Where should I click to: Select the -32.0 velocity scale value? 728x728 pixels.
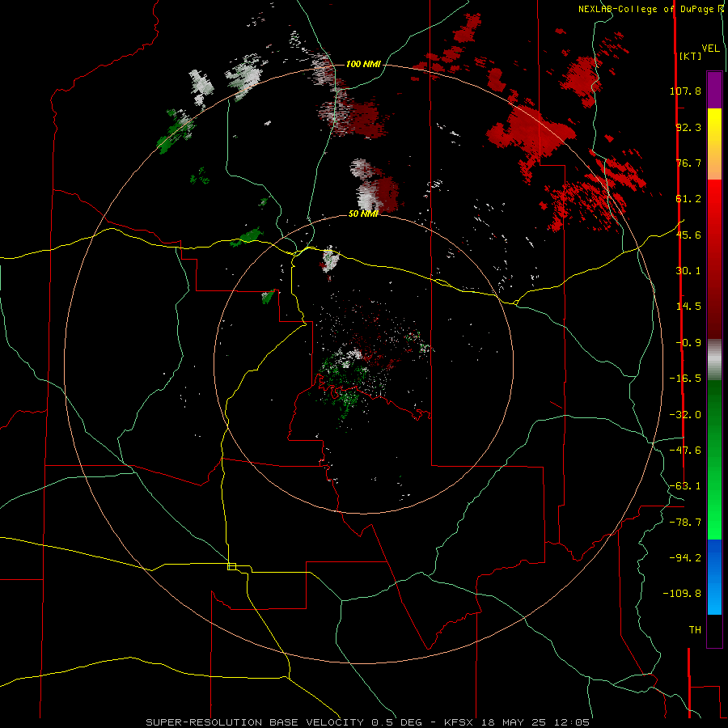685,415
